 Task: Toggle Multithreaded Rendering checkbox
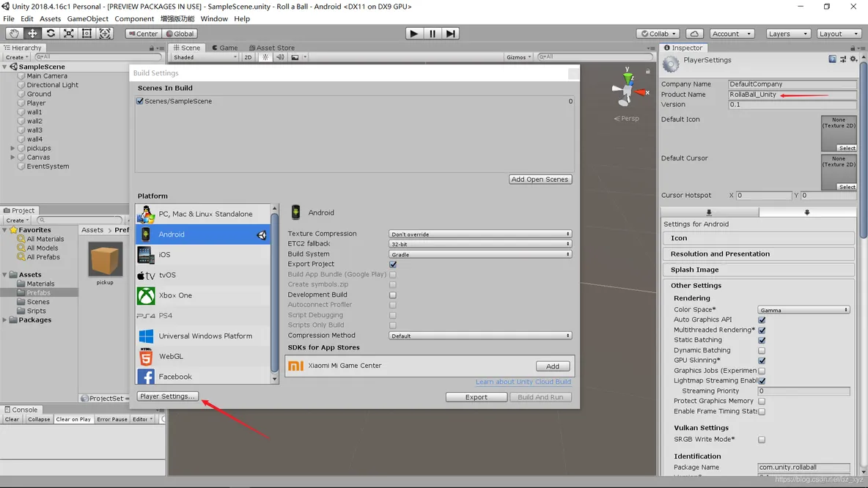click(762, 330)
